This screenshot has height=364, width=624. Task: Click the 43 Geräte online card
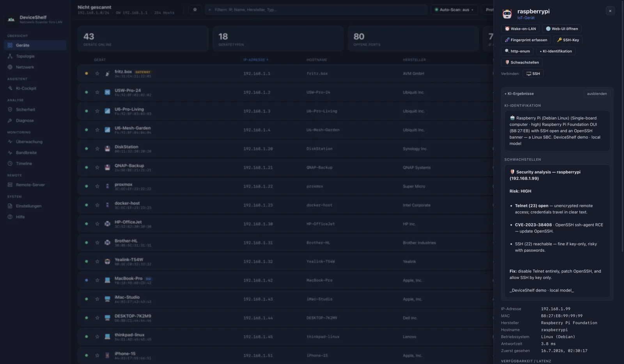[x=143, y=39]
